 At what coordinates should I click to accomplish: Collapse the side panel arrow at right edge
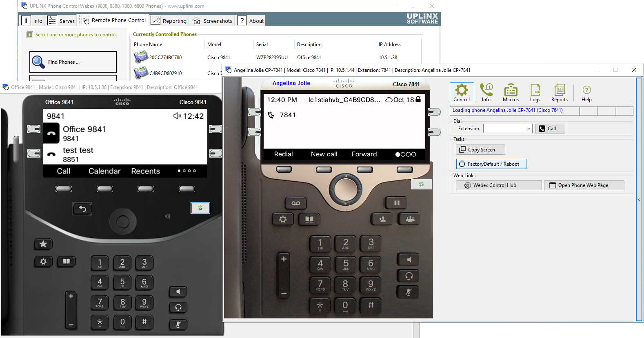[x=639, y=200]
